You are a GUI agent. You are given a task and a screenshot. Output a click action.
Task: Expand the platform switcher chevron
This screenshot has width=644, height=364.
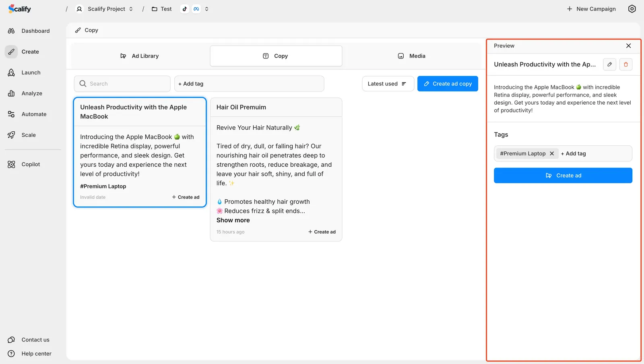click(206, 9)
